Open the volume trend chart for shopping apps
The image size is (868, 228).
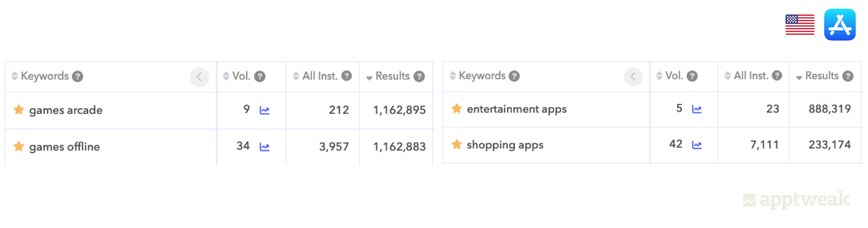point(697,145)
